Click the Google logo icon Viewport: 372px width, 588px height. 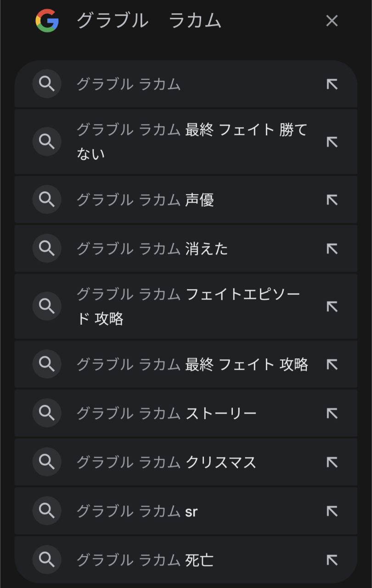pyautogui.click(x=47, y=21)
